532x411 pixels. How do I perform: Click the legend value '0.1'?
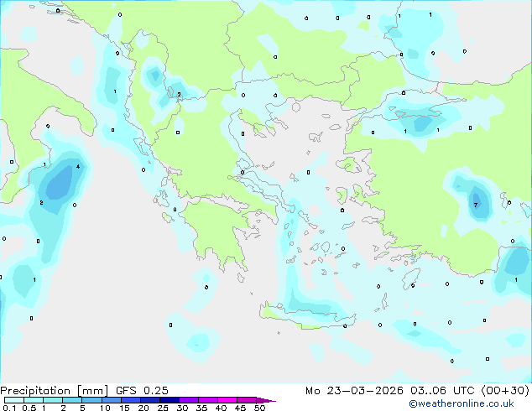pos(9,408)
